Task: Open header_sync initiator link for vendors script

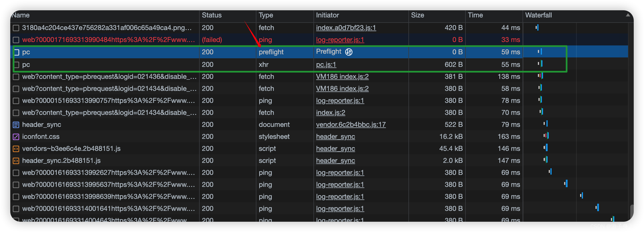Action: (x=335, y=149)
